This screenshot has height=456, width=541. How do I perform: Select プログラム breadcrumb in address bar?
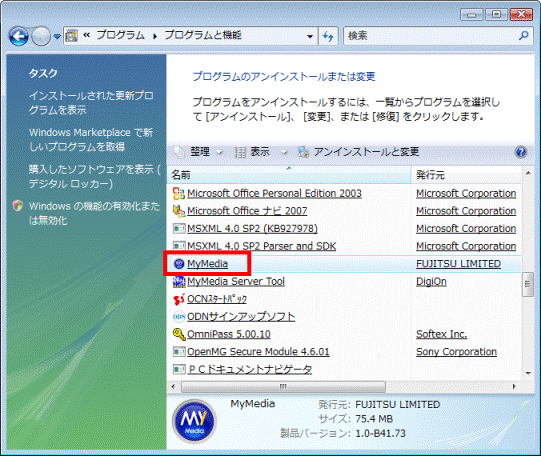coord(120,35)
